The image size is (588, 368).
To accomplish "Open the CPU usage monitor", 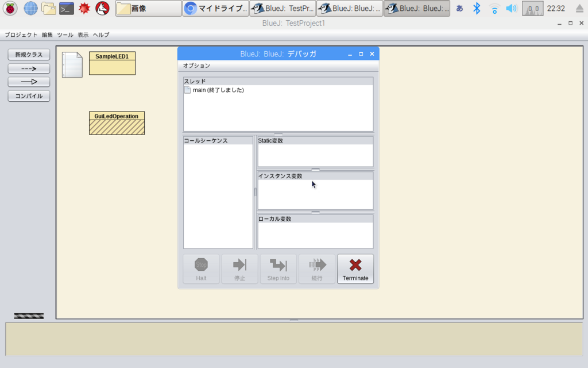I will pyautogui.click(x=532, y=8).
